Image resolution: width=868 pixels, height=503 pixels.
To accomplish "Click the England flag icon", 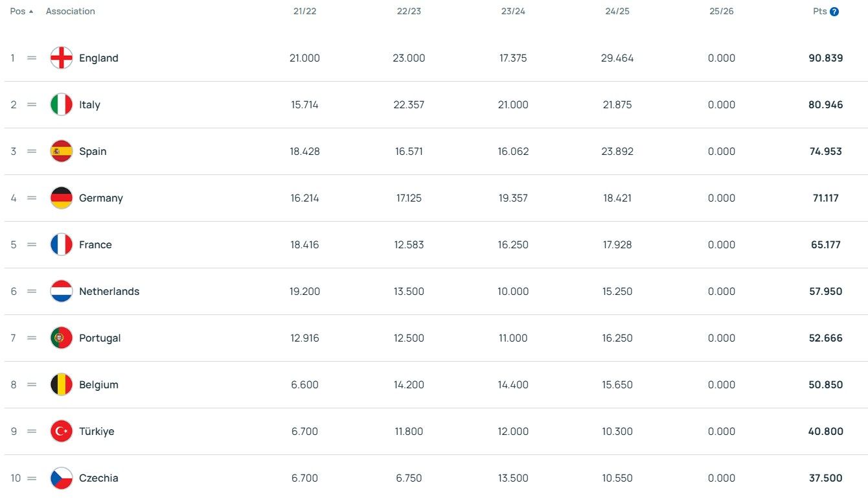I will tap(62, 58).
